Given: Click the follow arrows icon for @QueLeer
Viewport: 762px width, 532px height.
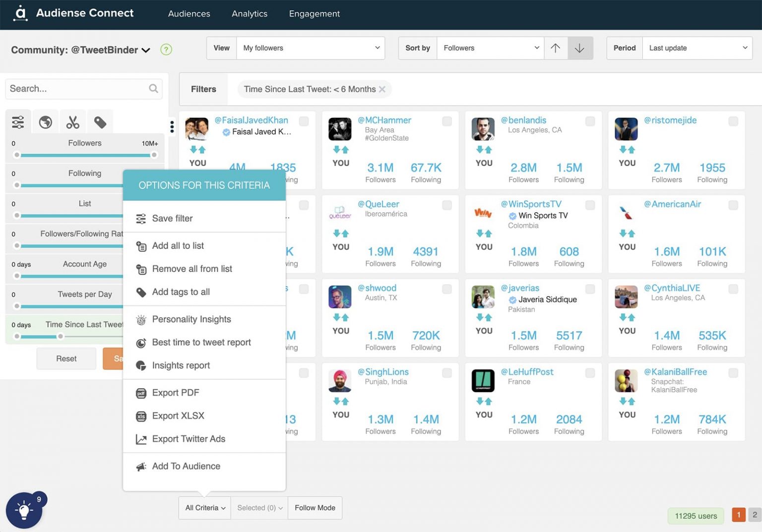Looking at the screenshot, I should [341, 234].
